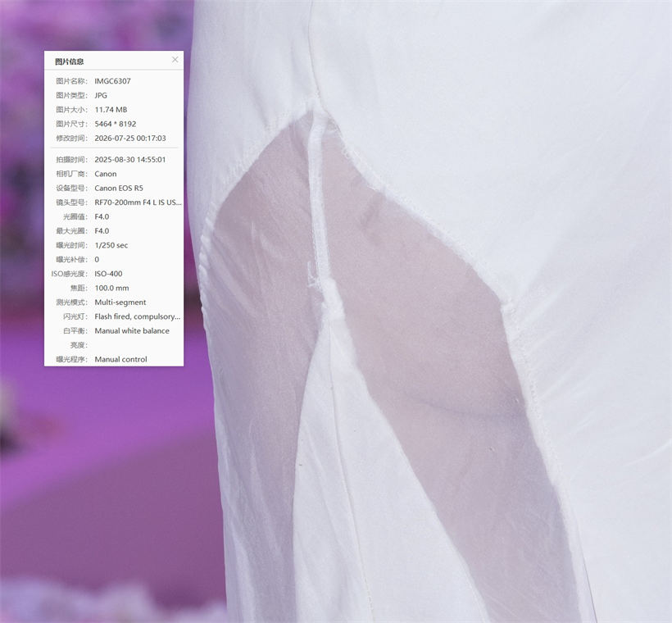The width and height of the screenshot is (672, 623).
Task: Select the 5464 * 8192 dimensions value
Action: [x=116, y=124]
